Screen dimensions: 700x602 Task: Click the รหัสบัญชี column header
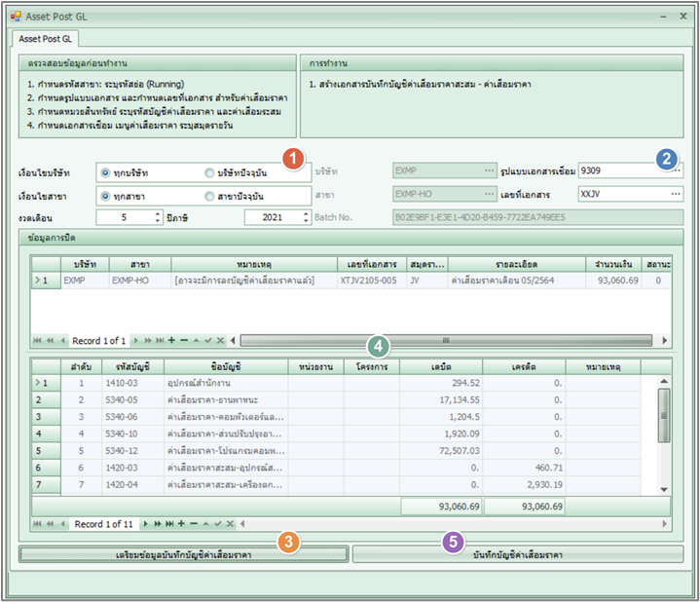point(133,366)
